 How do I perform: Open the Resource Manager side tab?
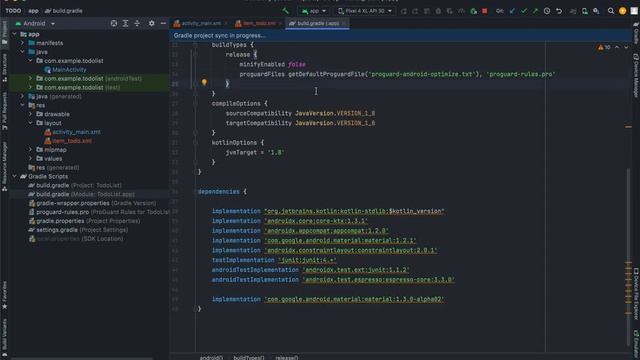tap(4, 167)
